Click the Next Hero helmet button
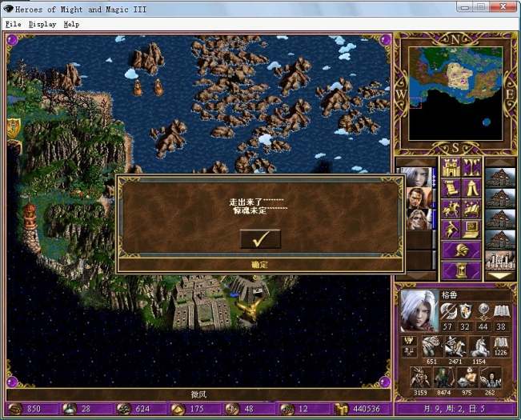This screenshot has width=521, height=420. (x=461, y=250)
